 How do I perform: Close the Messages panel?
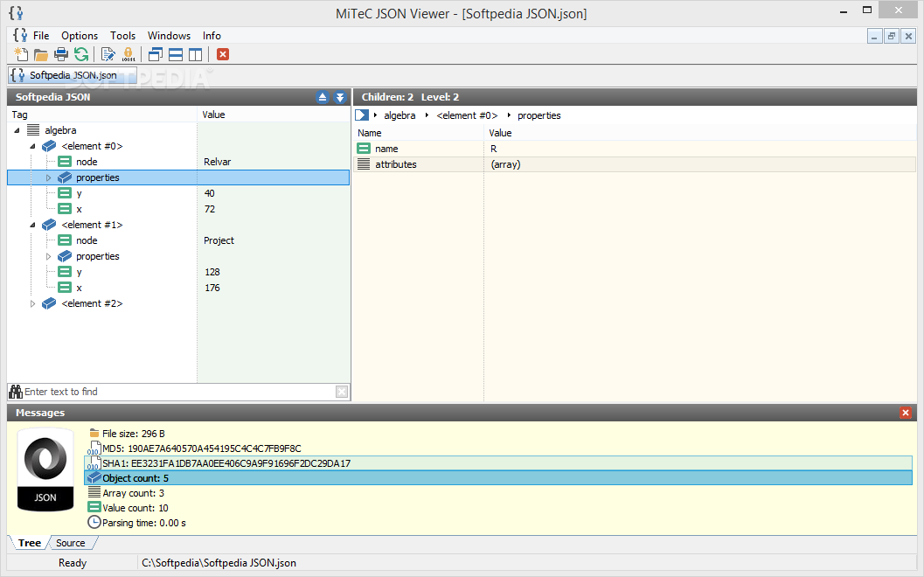click(x=906, y=413)
